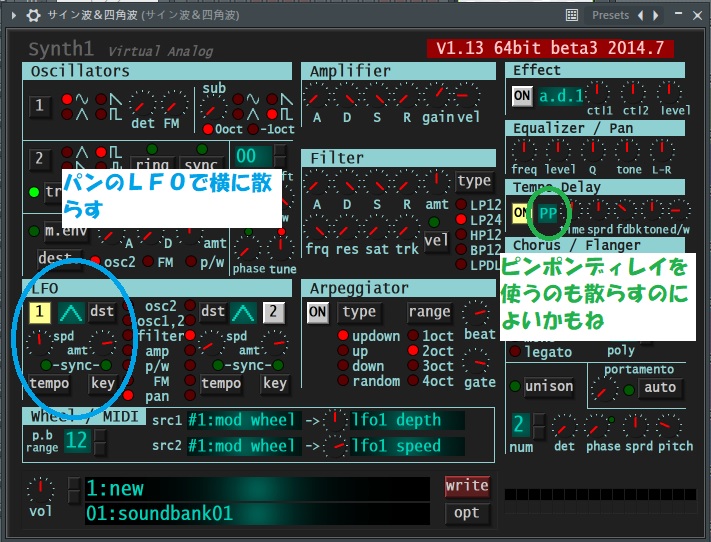Select oscillator 1 square waveform
This screenshot has width=711, height=542.
tap(101, 114)
